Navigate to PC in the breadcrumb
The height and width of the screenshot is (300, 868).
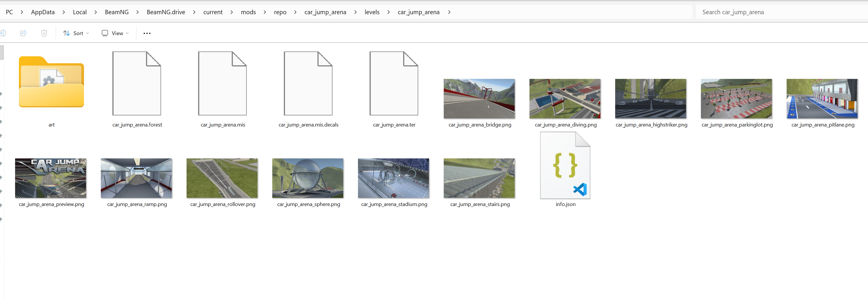9,12
